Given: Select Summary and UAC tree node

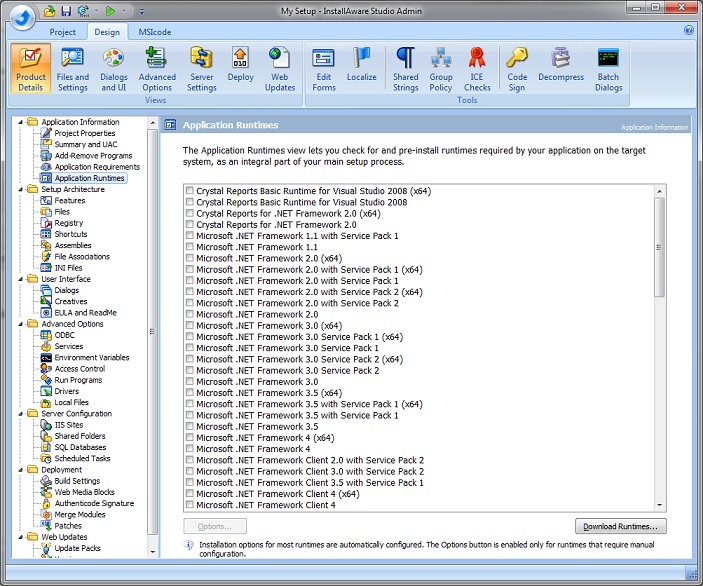Looking at the screenshot, I should (86, 144).
